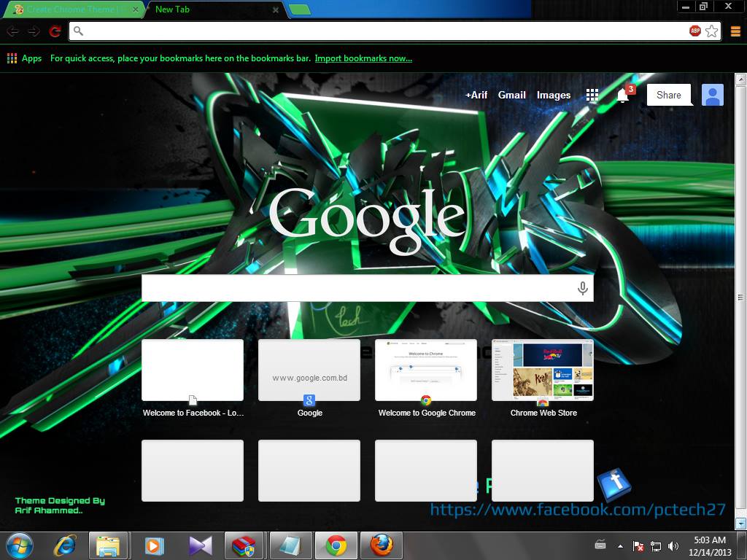Open the taskbar clock showing 5:03 AM
Viewport: 747px width, 560px height.
tap(709, 546)
